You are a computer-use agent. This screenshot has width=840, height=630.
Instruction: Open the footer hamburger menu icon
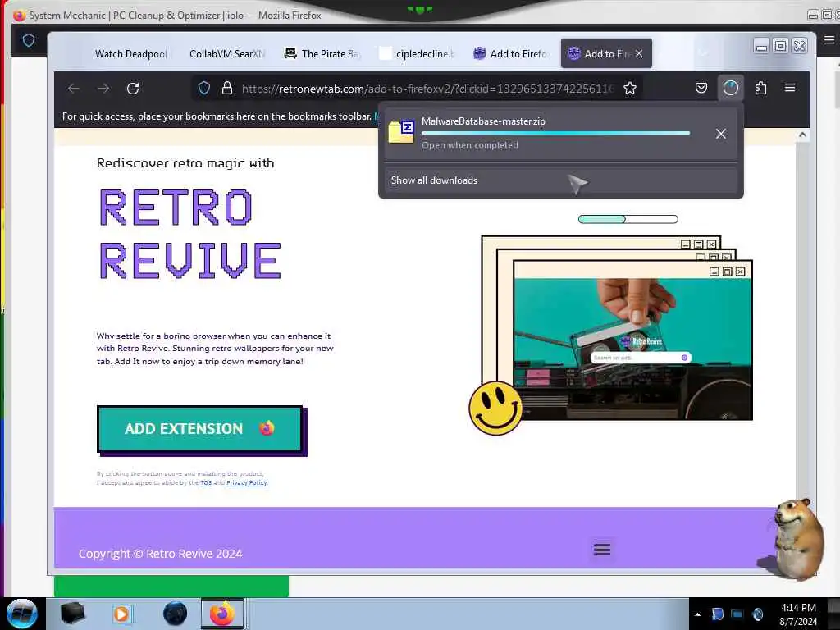[x=602, y=550]
